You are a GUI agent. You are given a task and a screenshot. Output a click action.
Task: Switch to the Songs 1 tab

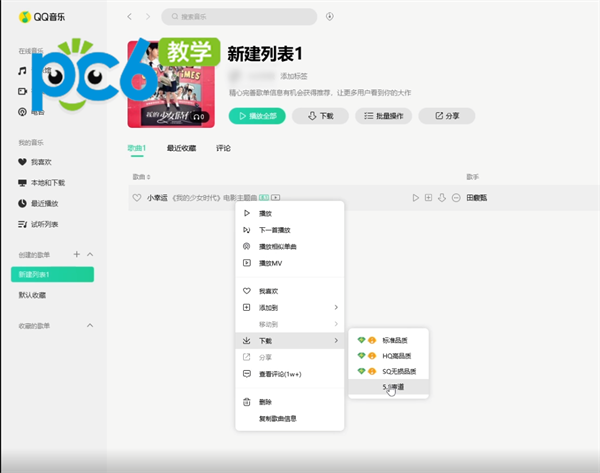click(137, 148)
